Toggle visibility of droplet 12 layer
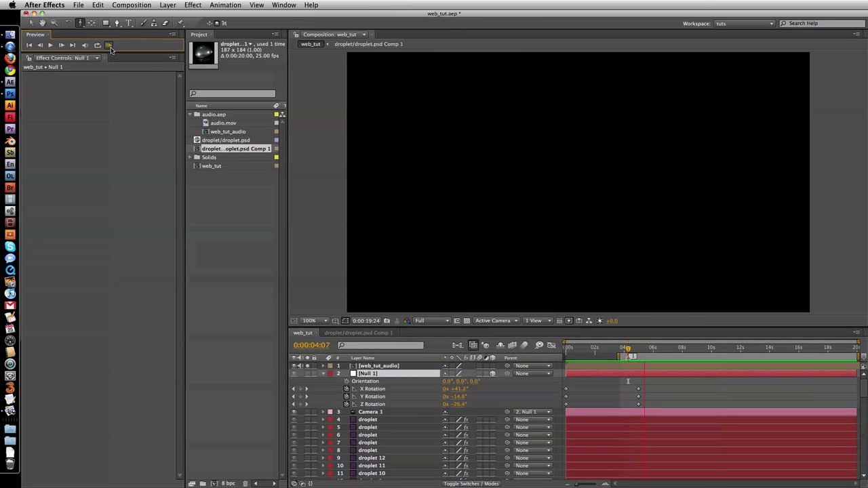This screenshot has height=488, width=868. point(294,458)
